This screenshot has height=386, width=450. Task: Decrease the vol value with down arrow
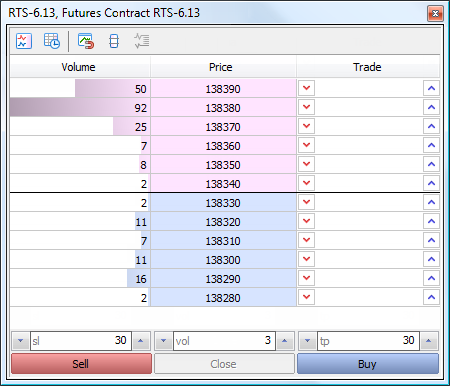(163, 341)
